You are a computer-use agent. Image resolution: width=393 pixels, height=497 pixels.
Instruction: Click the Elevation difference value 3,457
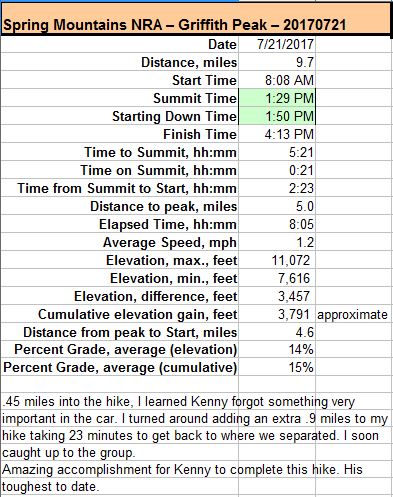277,296
